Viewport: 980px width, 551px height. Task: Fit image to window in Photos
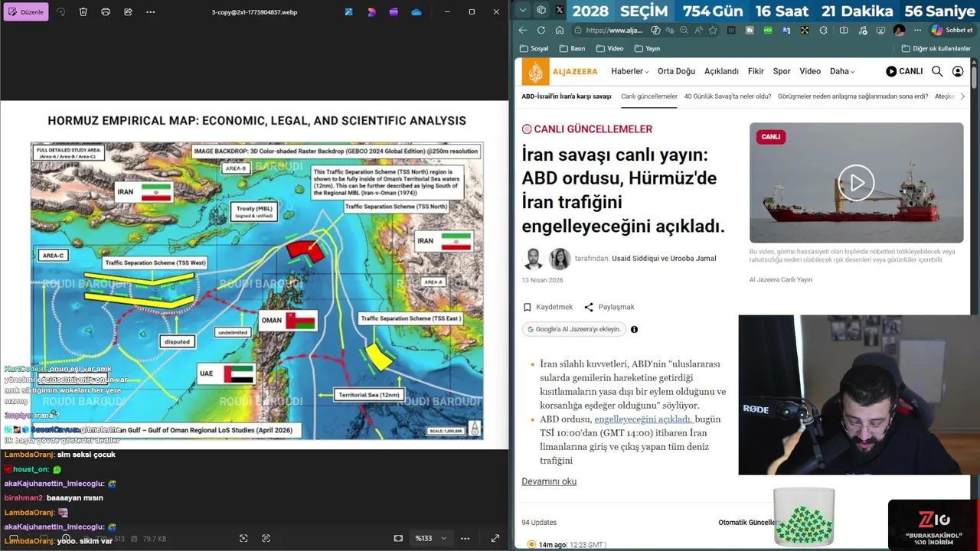pyautogui.click(x=398, y=539)
